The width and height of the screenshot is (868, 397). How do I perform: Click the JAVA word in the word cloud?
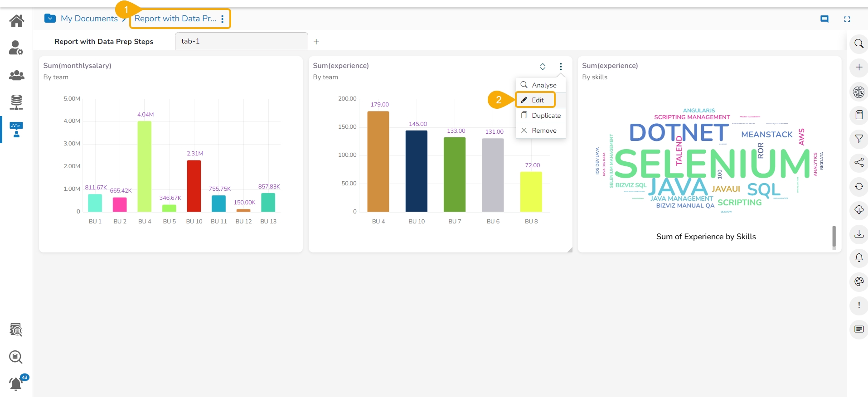pyautogui.click(x=679, y=187)
